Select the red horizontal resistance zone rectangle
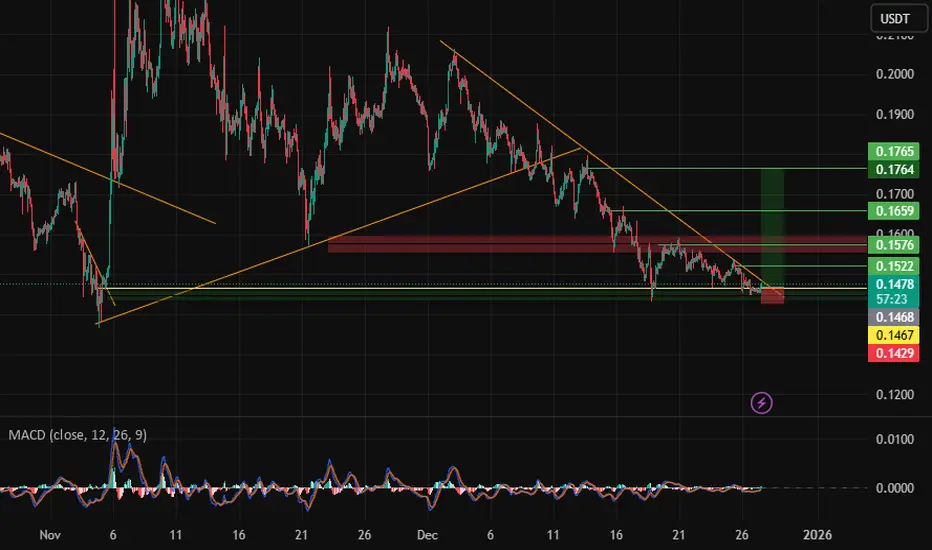The width and height of the screenshot is (932, 550). click(597, 244)
